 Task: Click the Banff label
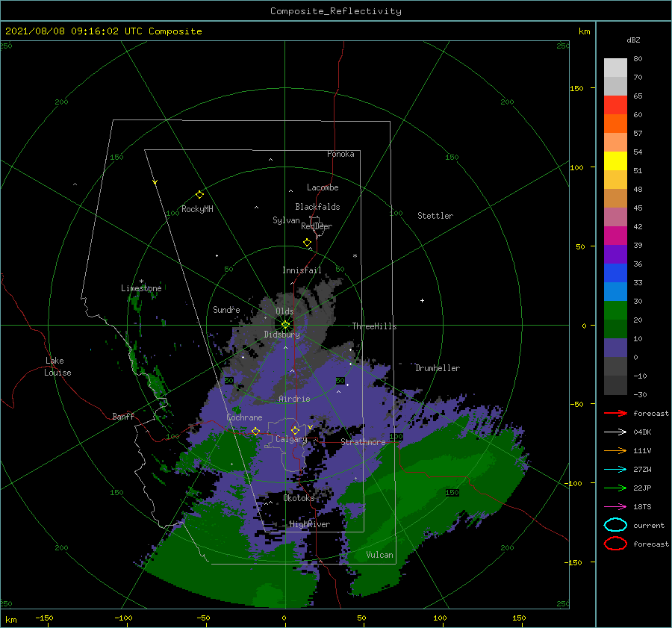coord(123,416)
